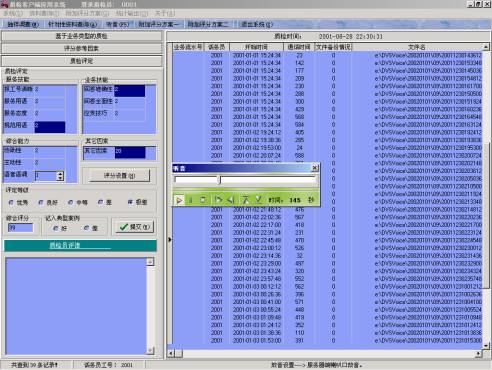Pause the audio in the player popup
The height and width of the screenshot is (370, 492).
tap(191, 200)
